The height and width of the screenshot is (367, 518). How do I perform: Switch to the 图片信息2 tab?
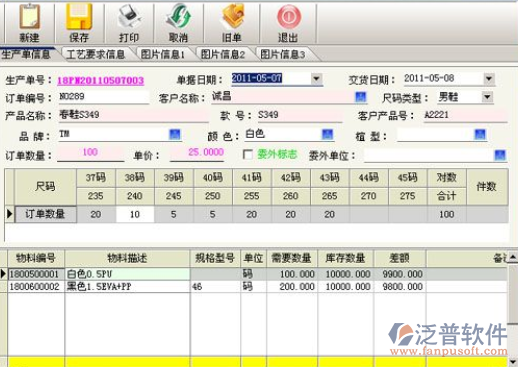click(223, 54)
